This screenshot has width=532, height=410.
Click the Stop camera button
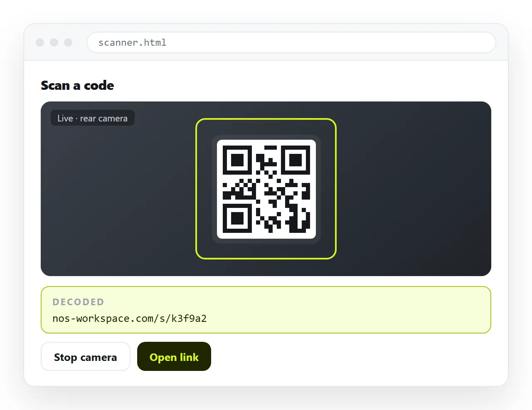point(86,356)
